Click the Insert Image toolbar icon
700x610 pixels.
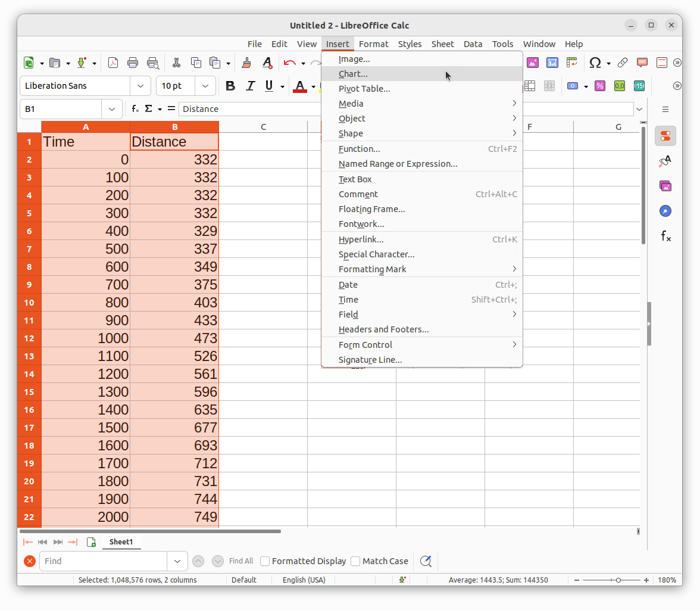(533, 63)
